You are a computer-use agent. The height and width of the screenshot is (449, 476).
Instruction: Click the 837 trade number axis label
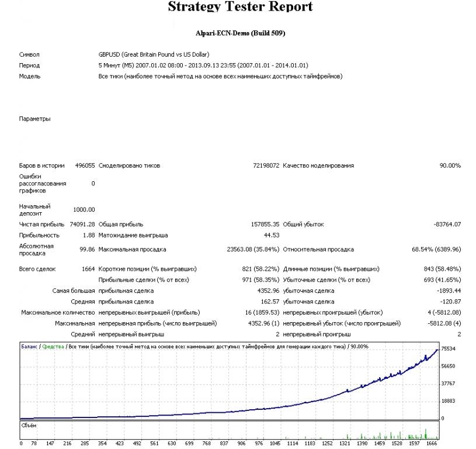tap(224, 443)
